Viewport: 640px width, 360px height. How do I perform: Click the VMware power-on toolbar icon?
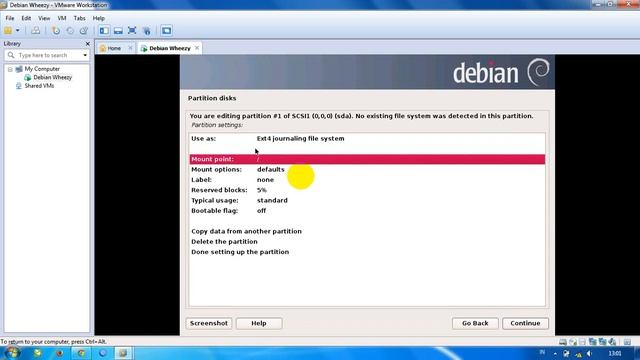pyautogui.click(x=8, y=31)
